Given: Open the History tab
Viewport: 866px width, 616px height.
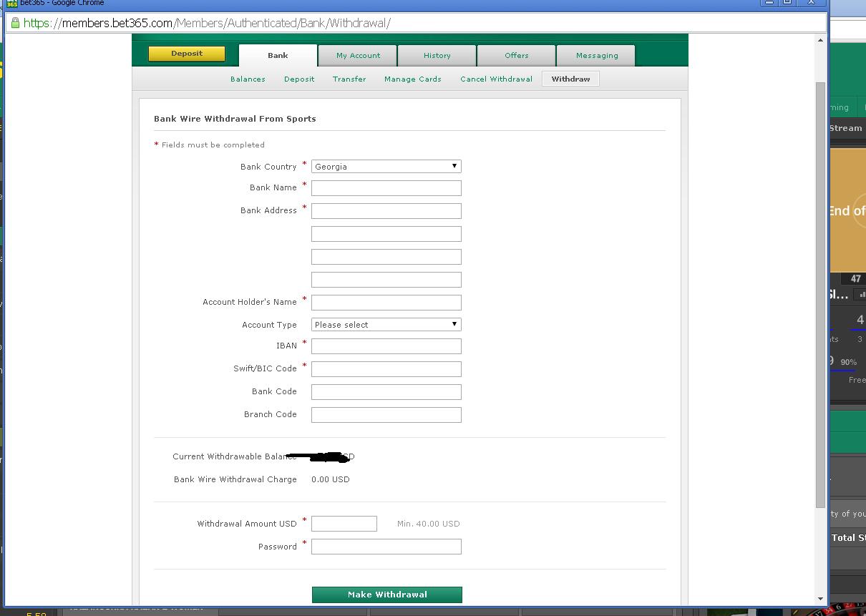Looking at the screenshot, I should point(437,56).
